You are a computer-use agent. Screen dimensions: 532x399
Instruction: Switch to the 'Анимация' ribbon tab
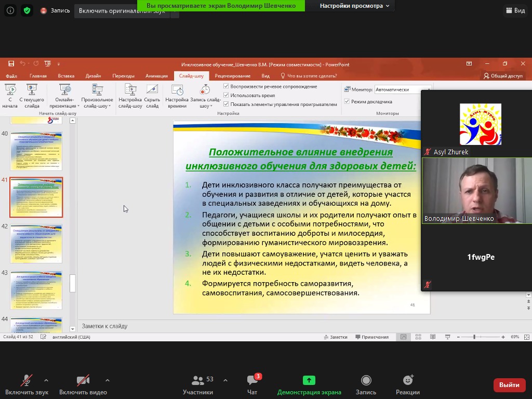[156, 76]
